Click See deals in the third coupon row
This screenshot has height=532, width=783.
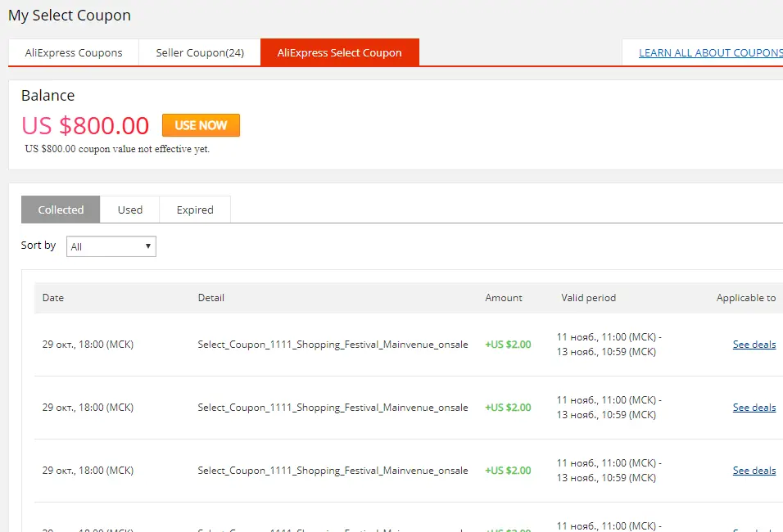click(x=754, y=470)
